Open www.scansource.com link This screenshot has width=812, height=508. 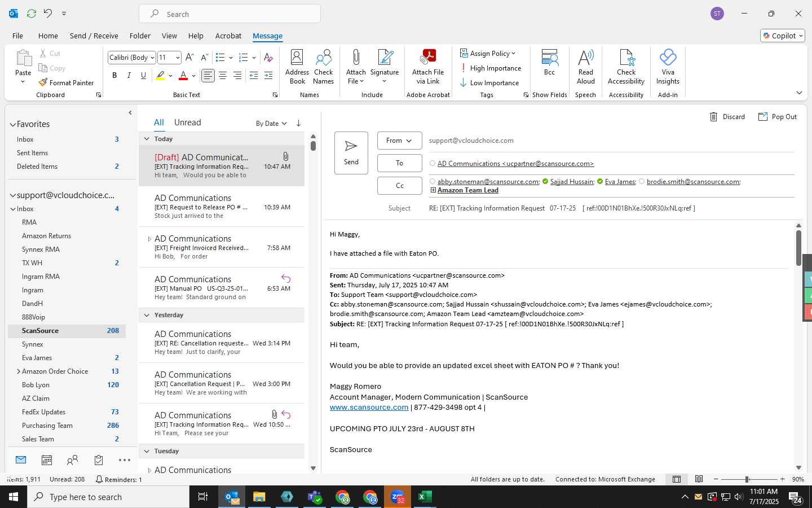tap(369, 407)
